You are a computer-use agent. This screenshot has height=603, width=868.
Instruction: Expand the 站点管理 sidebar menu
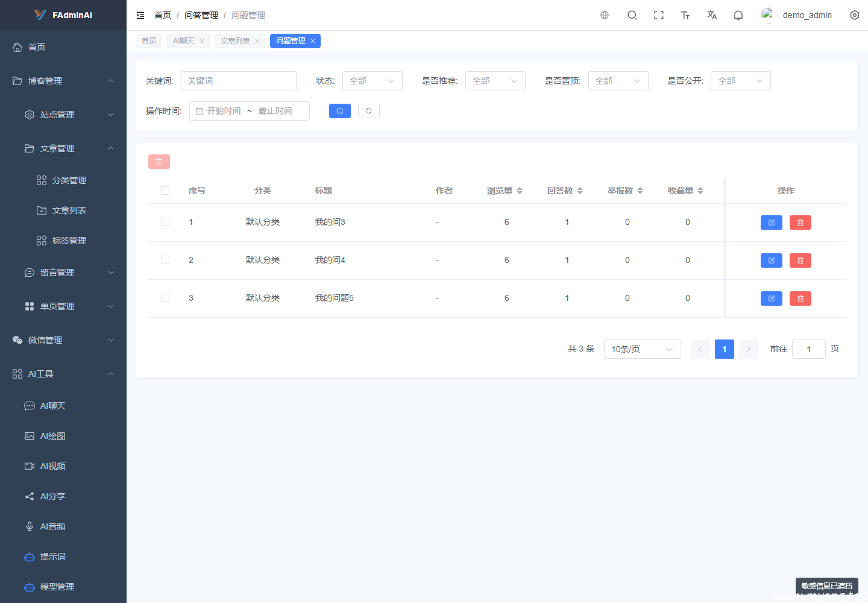tap(63, 115)
